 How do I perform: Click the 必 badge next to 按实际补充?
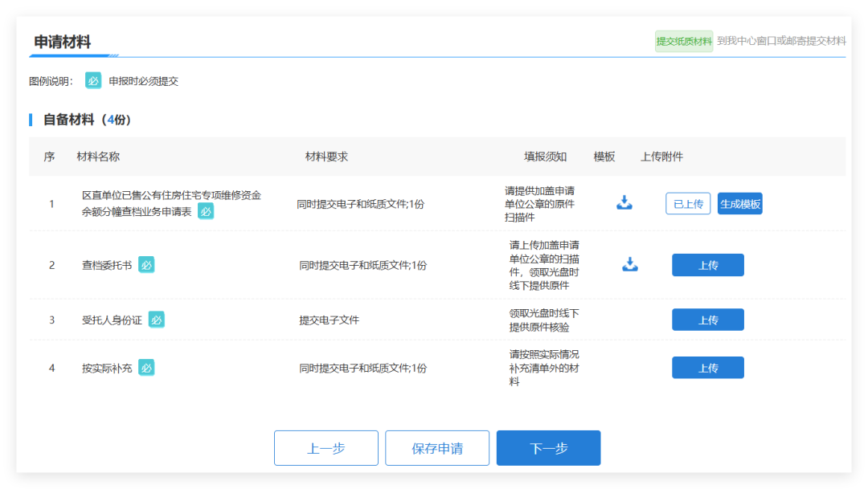click(x=146, y=368)
